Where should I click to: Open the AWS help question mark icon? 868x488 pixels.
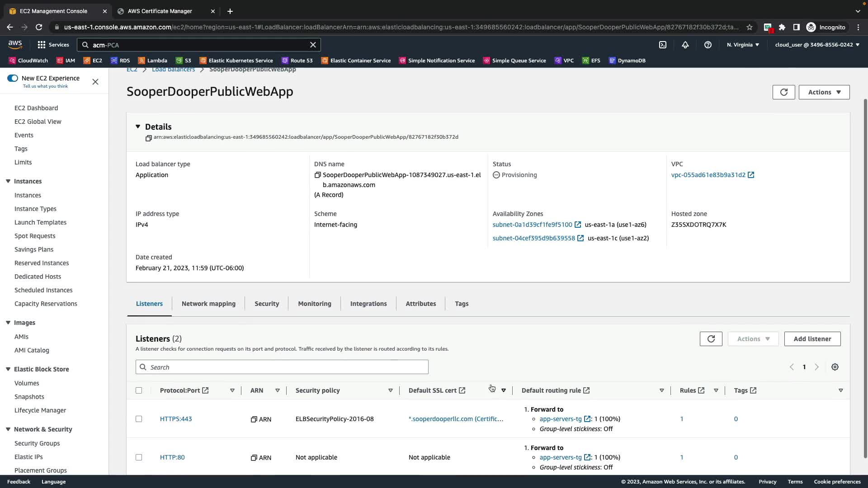pos(708,45)
